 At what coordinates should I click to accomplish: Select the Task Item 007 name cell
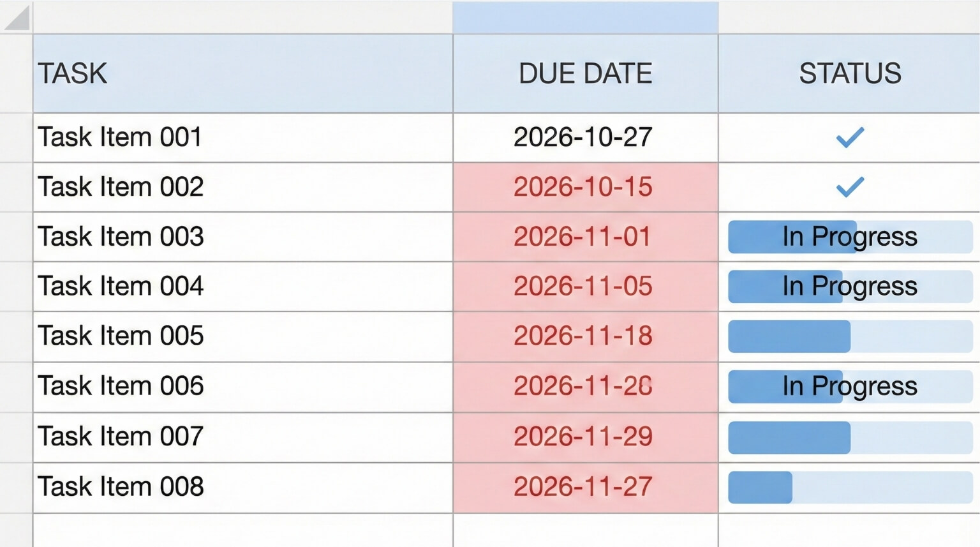click(242, 437)
